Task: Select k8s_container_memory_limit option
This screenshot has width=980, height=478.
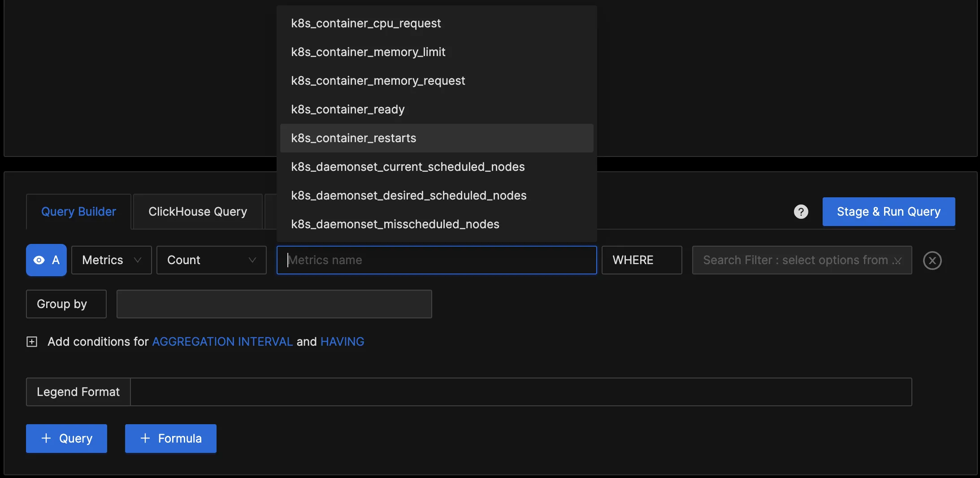Action: click(x=437, y=52)
